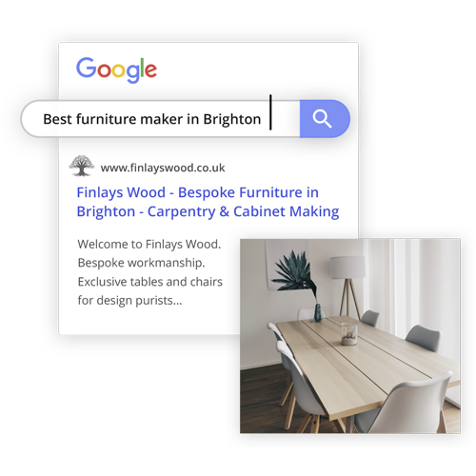The image size is (476, 476).
Task: Click the dining room photo thumbnail
Action: coord(350,336)
